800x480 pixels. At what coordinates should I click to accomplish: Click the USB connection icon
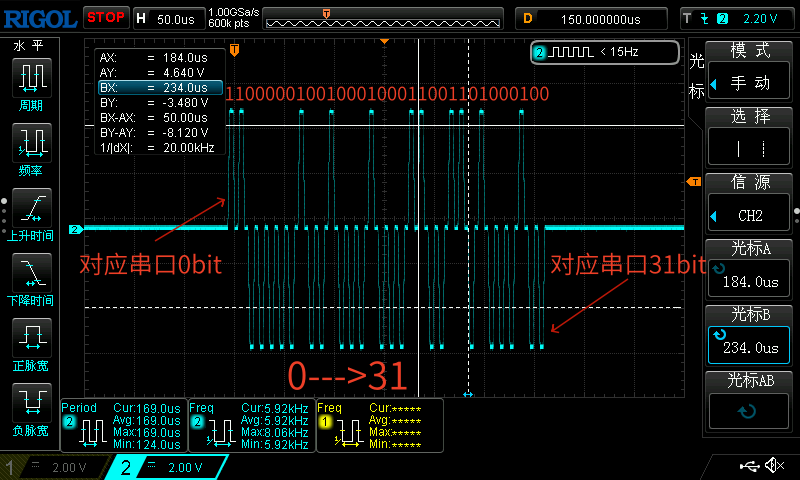click(750, 465)
